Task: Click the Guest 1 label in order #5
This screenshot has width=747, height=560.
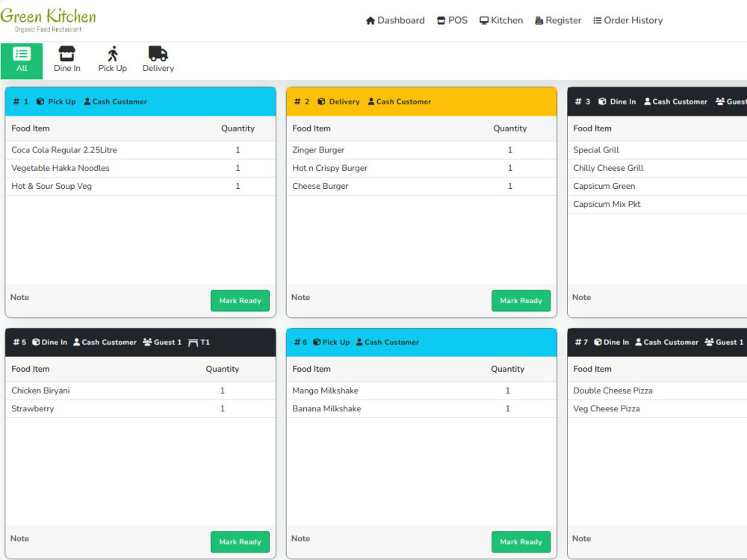Action: click(167, 342)
